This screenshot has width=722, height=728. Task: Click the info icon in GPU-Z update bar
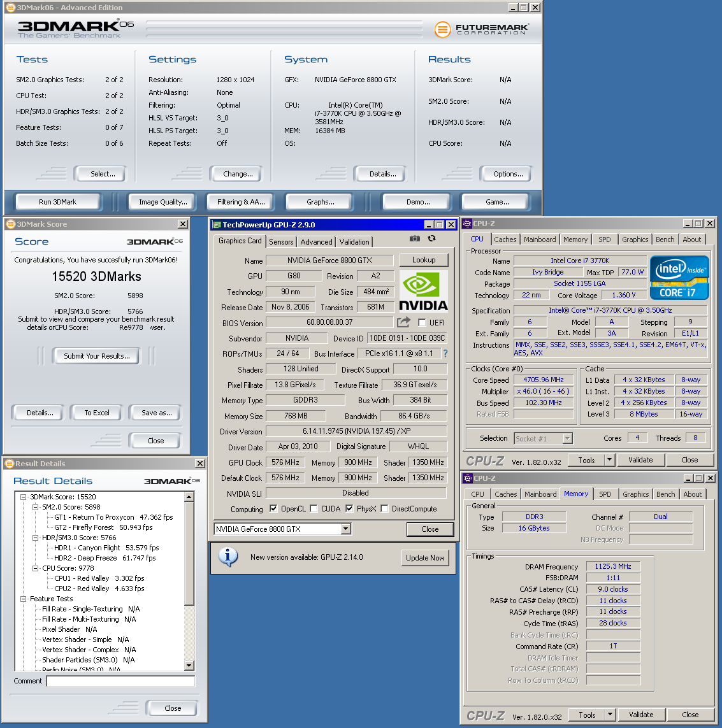227,557
